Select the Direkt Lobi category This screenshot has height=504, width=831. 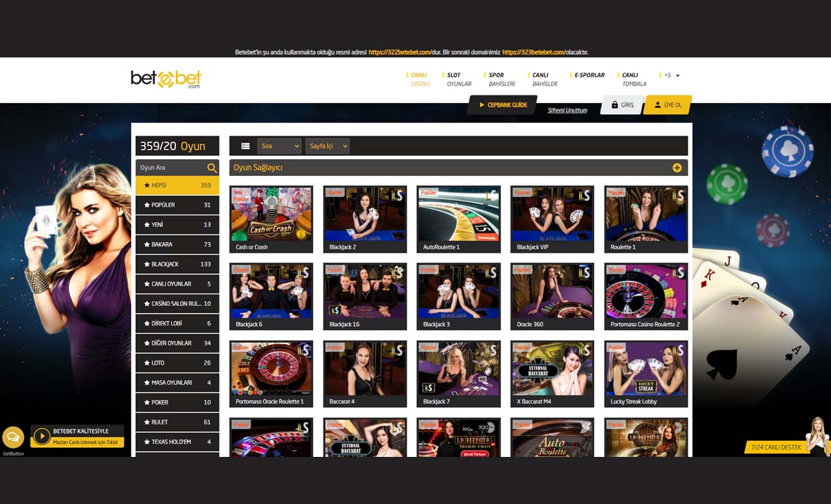[177, 323]
